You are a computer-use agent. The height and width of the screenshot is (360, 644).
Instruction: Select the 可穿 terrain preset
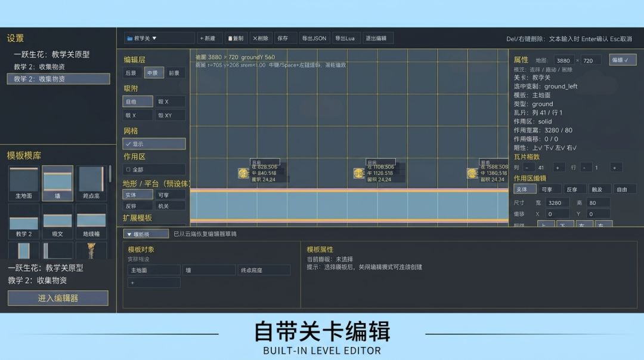[x=170, y=195]
